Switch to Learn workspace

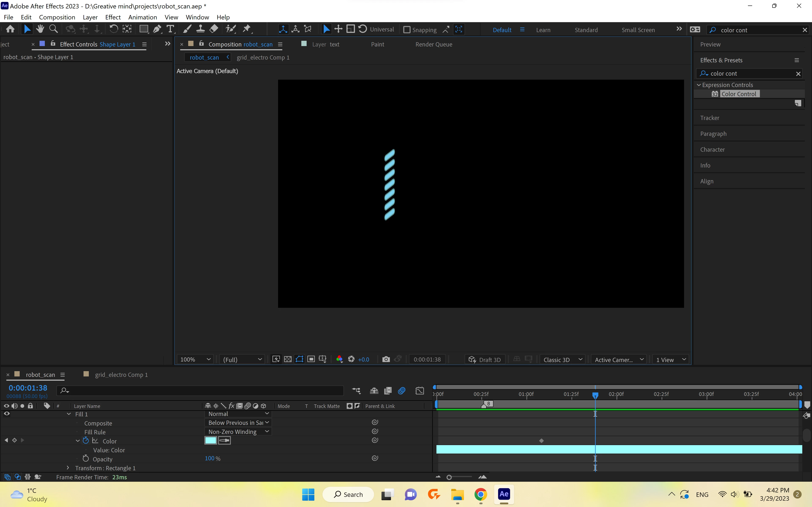tap(543, 30)
